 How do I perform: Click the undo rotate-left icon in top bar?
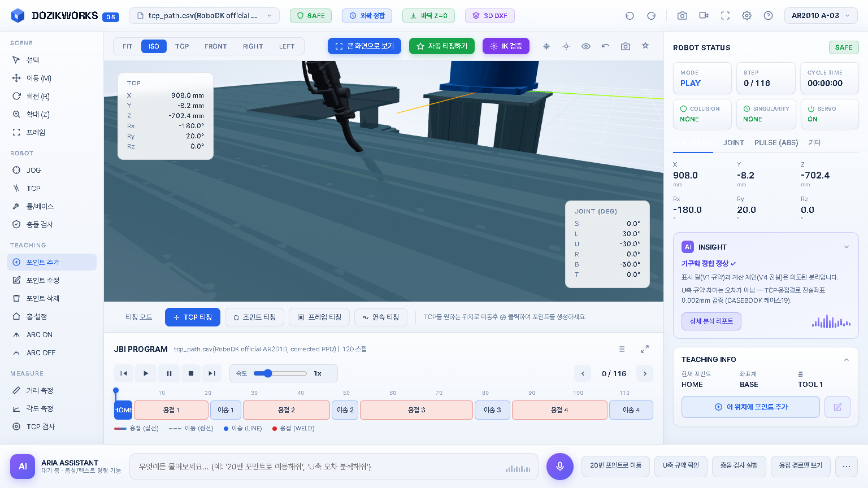(x=630, y=16)
